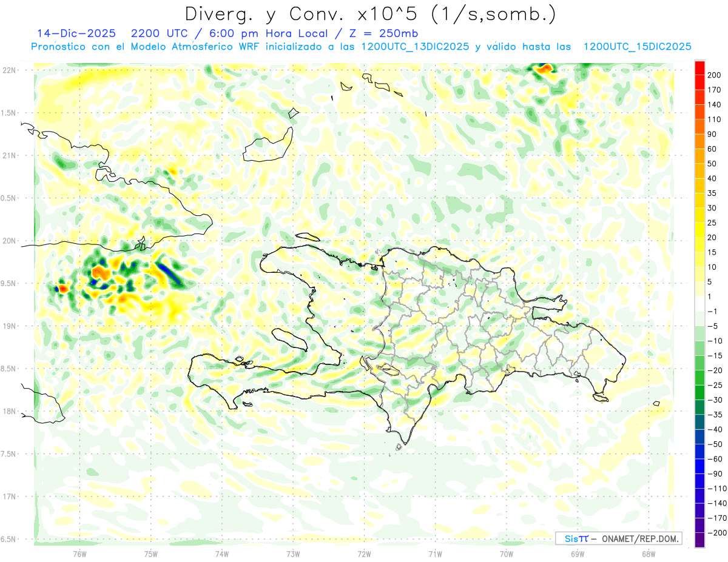Click the white swatch between 1 and -1

pos(699,304)
